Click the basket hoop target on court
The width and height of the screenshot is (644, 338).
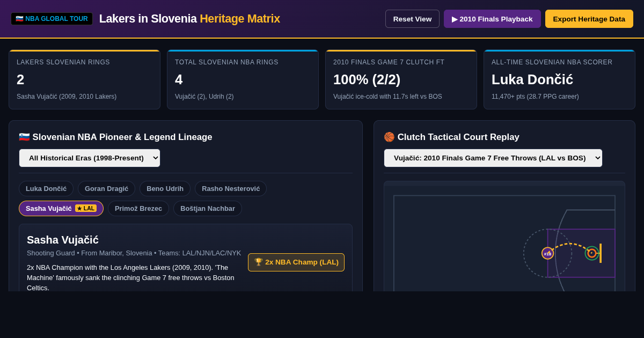click(592, 253)
